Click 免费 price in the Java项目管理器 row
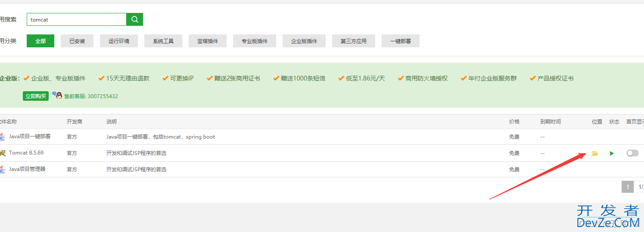The width and height of the screenshot is (644, 232). tap(514, 170)
